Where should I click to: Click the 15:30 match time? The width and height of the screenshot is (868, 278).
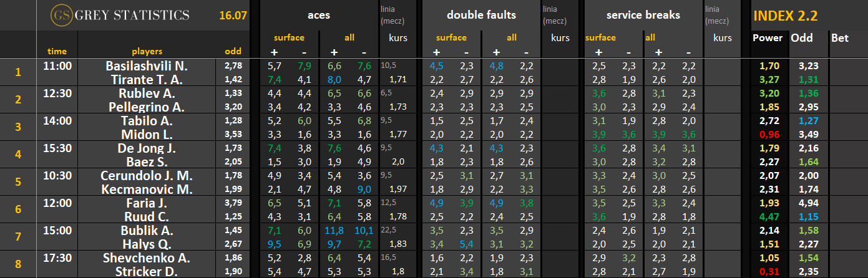point(57,148)
